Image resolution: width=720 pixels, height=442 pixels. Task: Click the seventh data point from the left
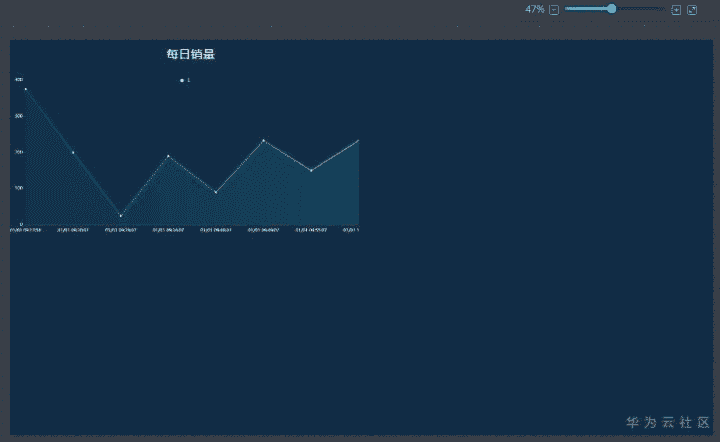coord(311,171)
